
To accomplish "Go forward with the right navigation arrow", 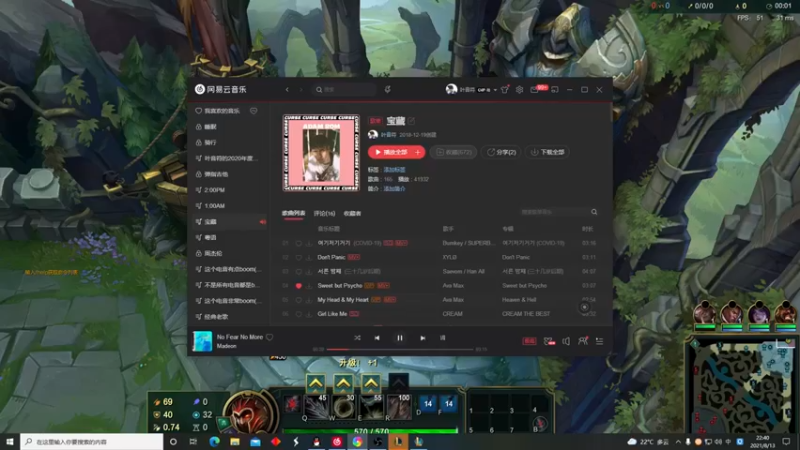I will coord(301,90).
